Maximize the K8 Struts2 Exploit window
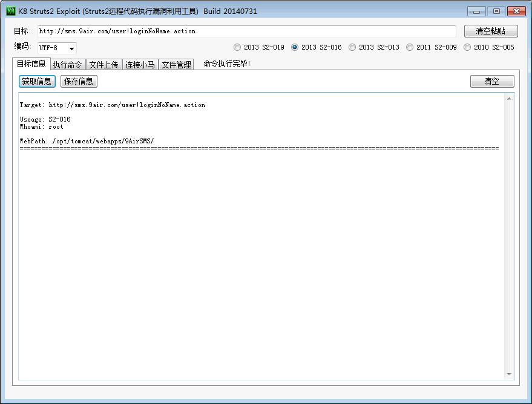532x404 pixels. pos(496,11)
